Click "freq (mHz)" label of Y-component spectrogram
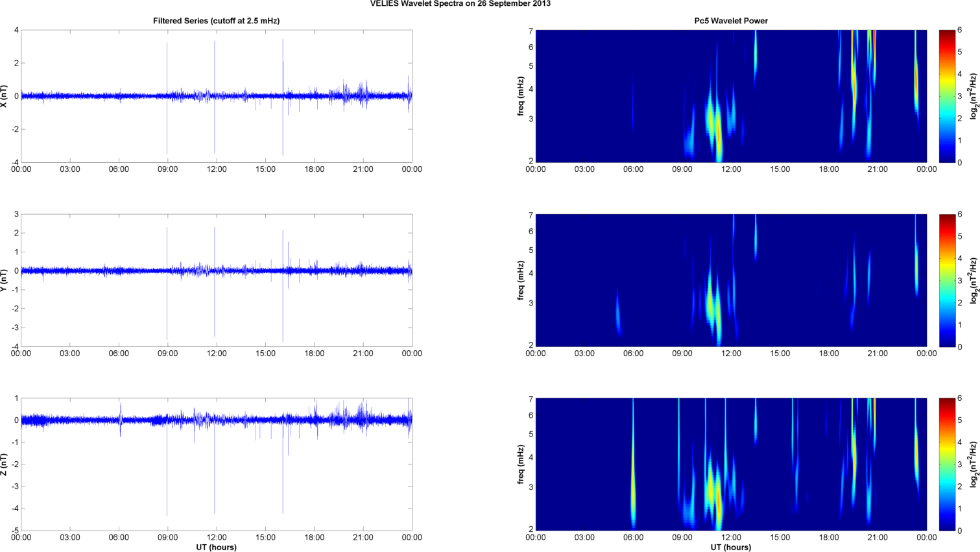The image size is (980, 552). (x=521, y=280)
